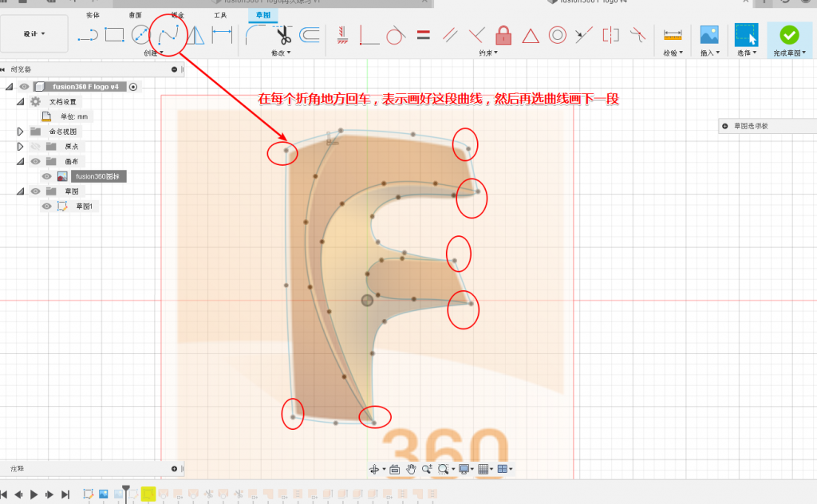Apply the Tangent constraint
Image resolution: width=817 pixels, height=504 pixels.
[x=396, y=35]
